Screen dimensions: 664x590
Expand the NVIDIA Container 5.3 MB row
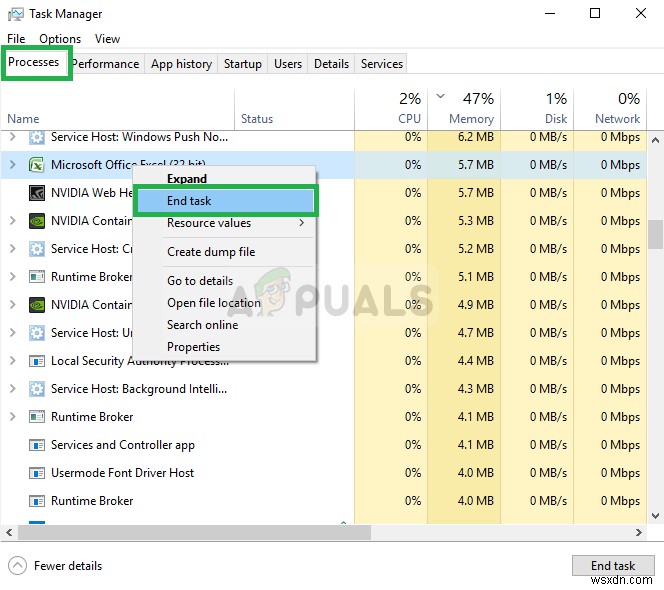point(13,221)
